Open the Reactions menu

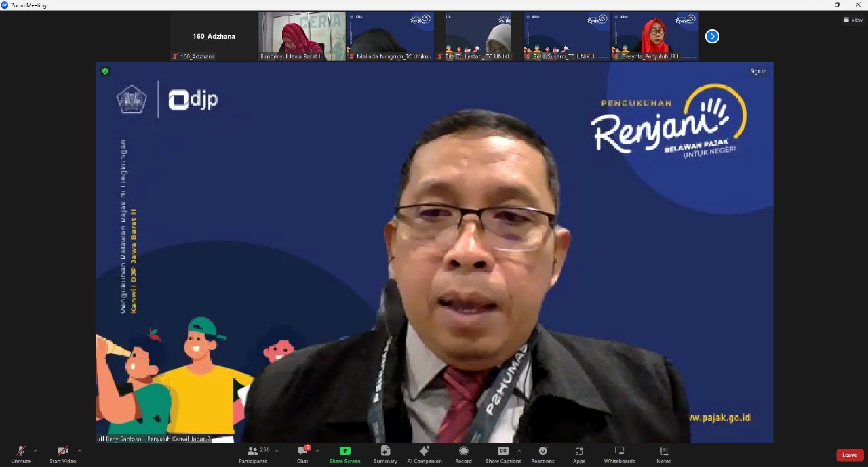click(x=542, y=454)
